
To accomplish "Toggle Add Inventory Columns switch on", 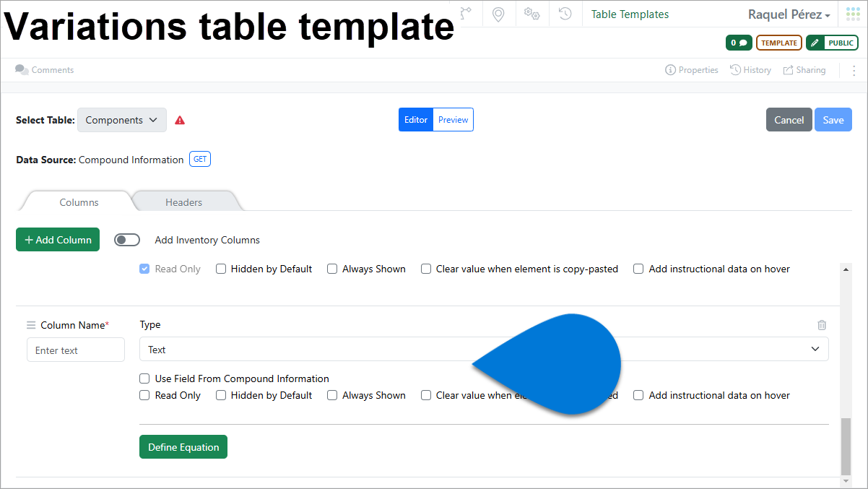I will point(127,239).
